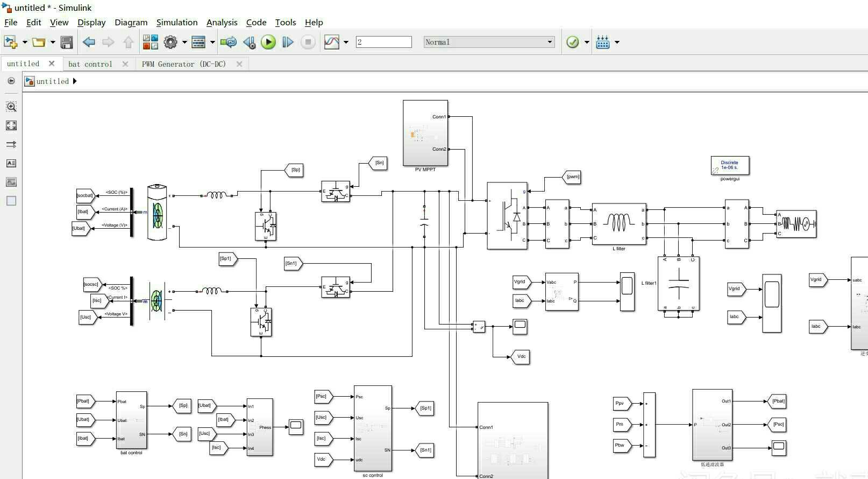The height and width of the screenshot is (479, 868).
Task: Click the Update Diagram refresh icon
Action: pos(229,42)
